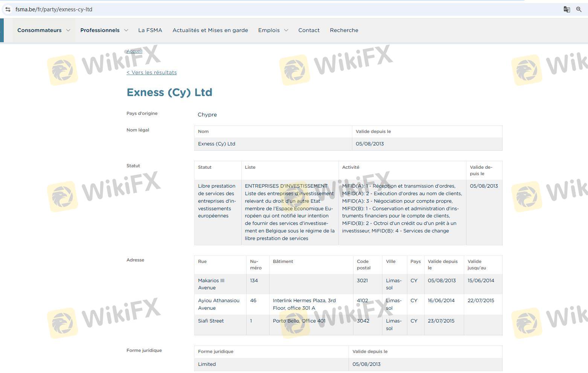This screenshot has height=373, width=588.
Task: Click the zoom magnifier icon in address bar
Action: [579, 9]
